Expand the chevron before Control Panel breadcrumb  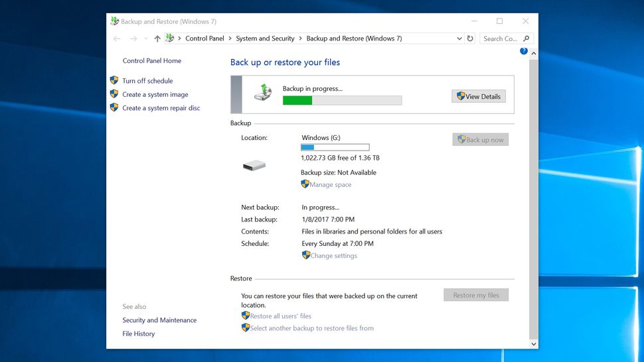point(179,38)
